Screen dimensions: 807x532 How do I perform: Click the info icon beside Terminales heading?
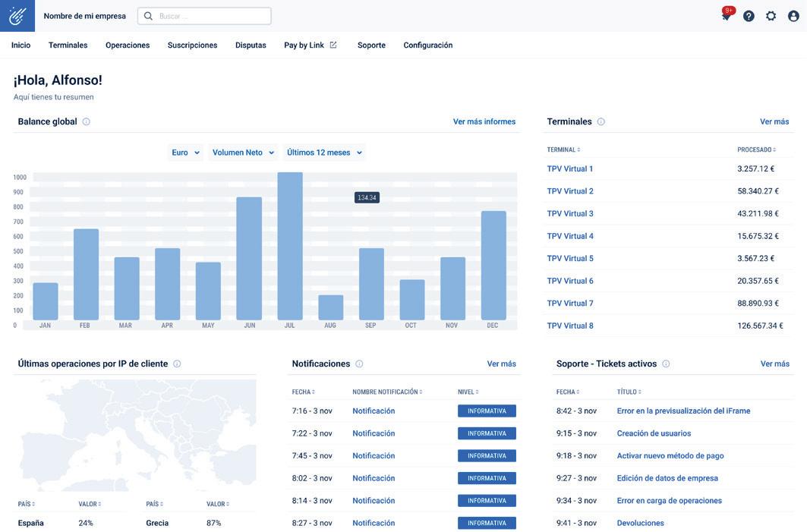click(x=601, y=122)
